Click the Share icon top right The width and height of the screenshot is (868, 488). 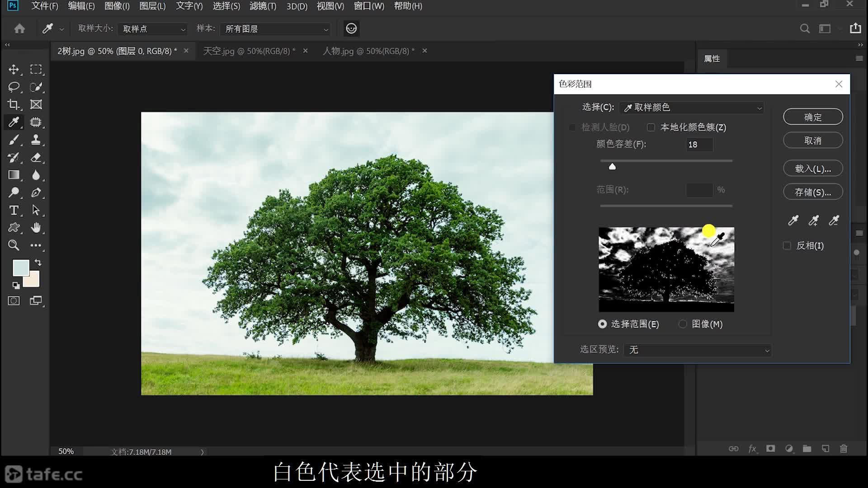click(855, 28)
